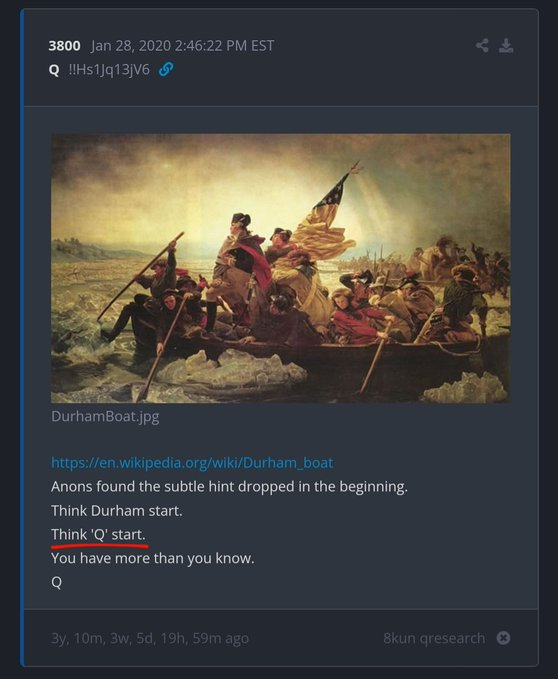Click the circled X icon beside qresearch
558x679 pixels.
pos(503,638)
